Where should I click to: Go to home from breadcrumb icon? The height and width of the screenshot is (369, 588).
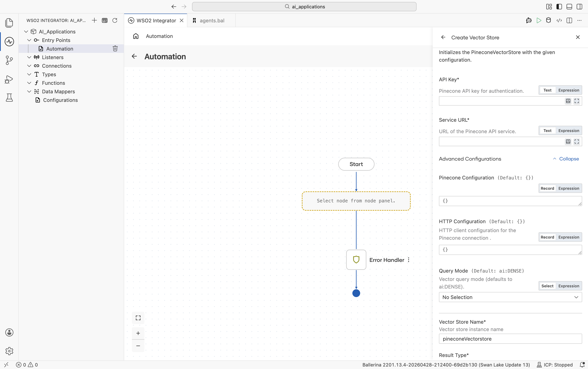[x=136, y=36]
